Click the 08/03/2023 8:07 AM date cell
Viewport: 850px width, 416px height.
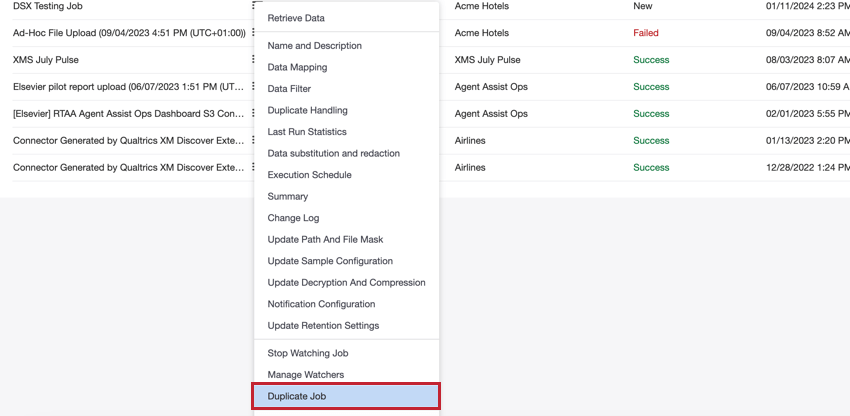[x=808, y=60]
